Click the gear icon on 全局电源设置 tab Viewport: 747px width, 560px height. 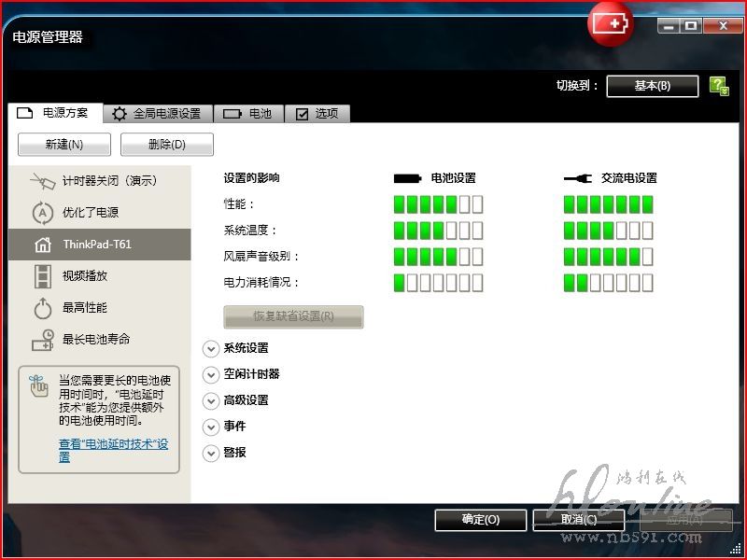pyautogui.click(x=120, y=114)
